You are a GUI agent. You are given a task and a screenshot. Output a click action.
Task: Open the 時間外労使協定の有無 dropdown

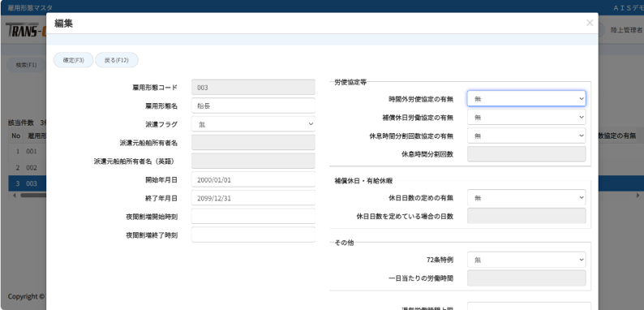526,98
